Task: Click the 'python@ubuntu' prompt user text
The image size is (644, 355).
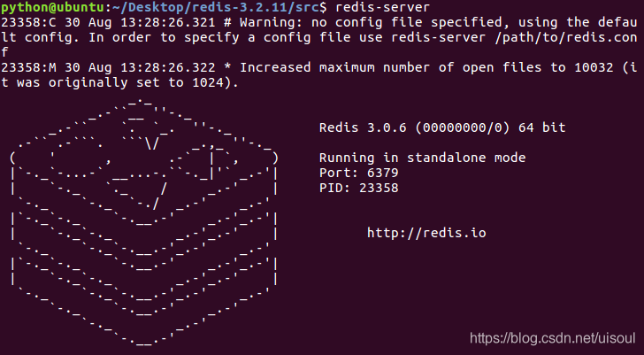Action: point(53,7)
